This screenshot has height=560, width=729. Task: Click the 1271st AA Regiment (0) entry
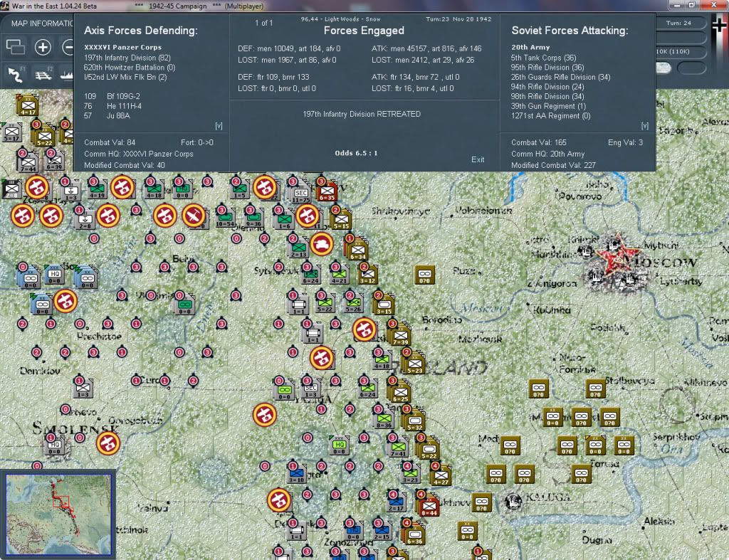pyautogui.click(x=550, y=116)
